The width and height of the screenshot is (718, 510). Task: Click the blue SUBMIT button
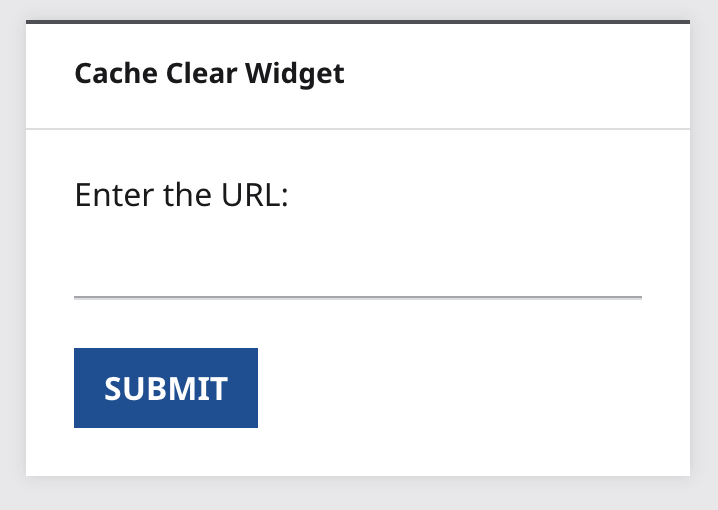(166, 388)
